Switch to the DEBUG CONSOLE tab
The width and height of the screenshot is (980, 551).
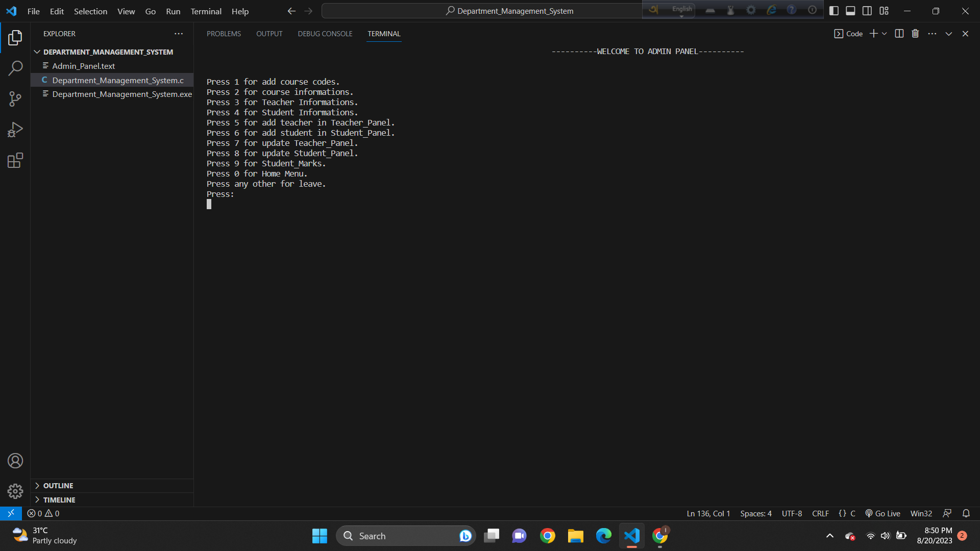[x=325, y=34]
